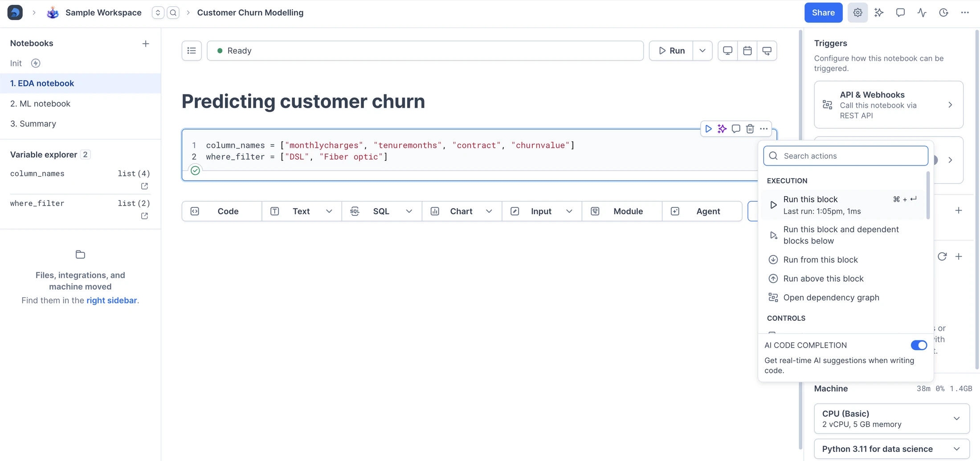
Task: Add a Module block
Action: coord(622,211)
